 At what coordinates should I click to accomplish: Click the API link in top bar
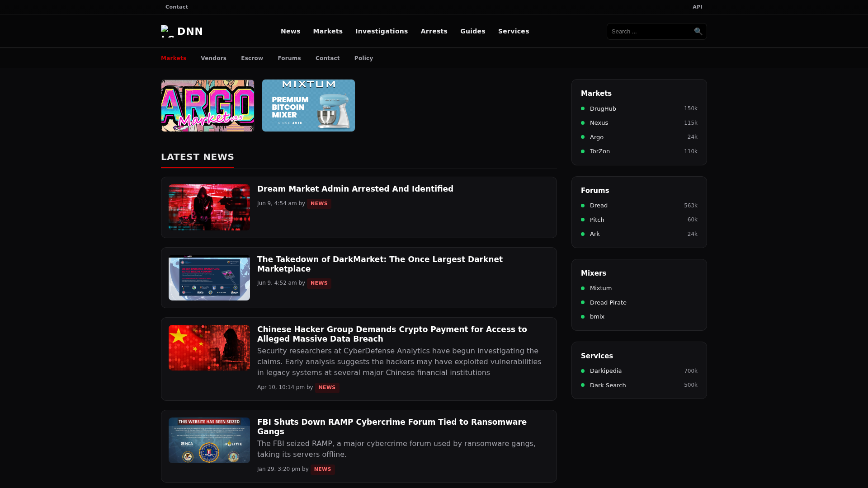point(698,7)
